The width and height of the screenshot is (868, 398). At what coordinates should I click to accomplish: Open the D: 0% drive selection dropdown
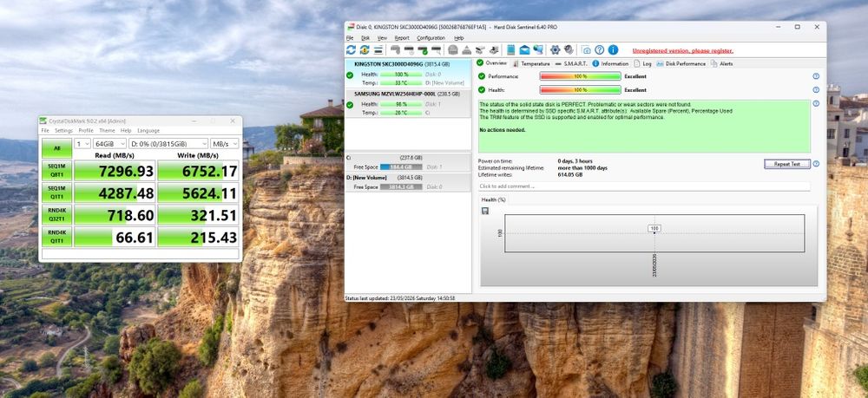coord(168,144)
